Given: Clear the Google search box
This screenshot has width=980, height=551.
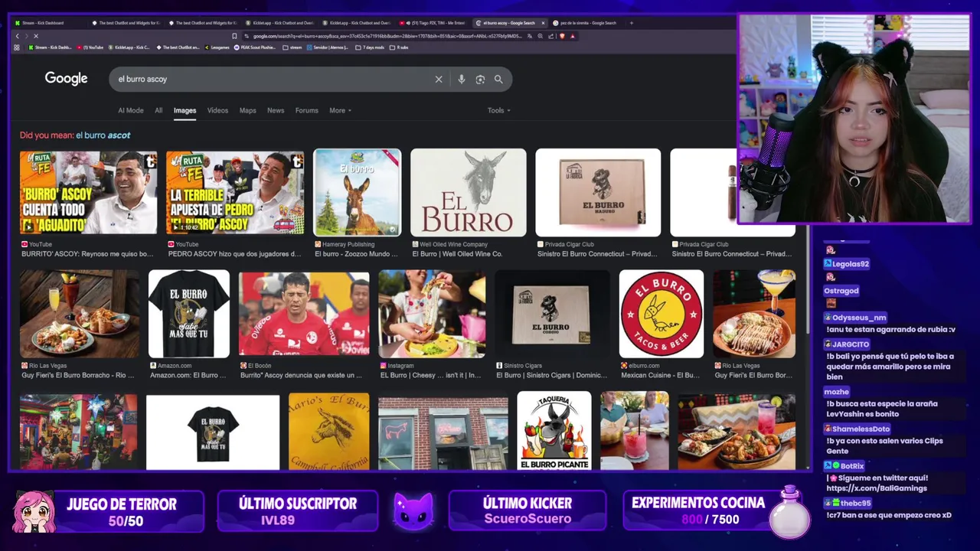Looking at the screenshot, I should point(439,79).
